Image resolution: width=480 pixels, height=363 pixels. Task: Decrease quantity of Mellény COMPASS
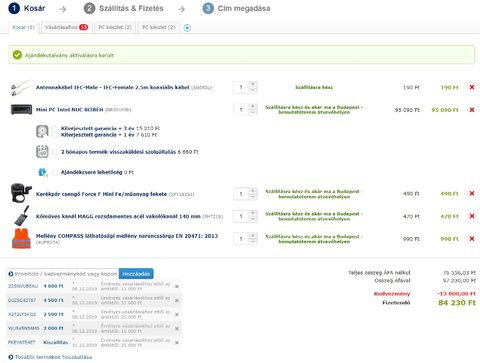(x=253, y=241)
